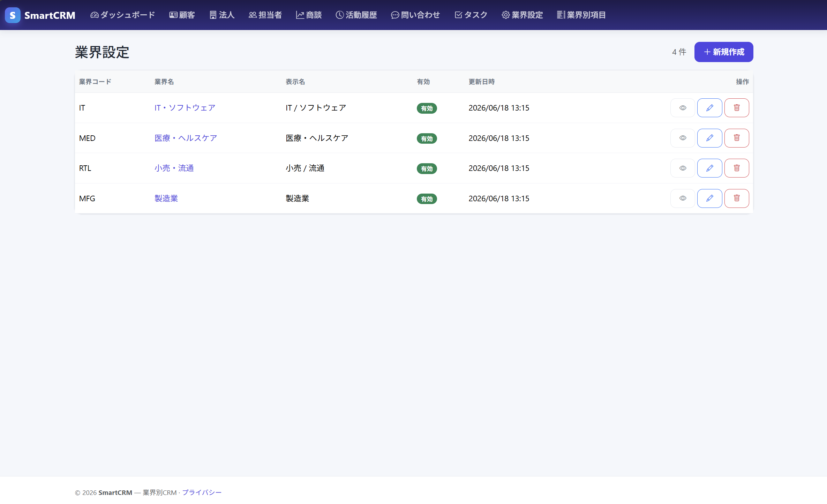Click the 更新日時 column header

[x=481, y=82]
